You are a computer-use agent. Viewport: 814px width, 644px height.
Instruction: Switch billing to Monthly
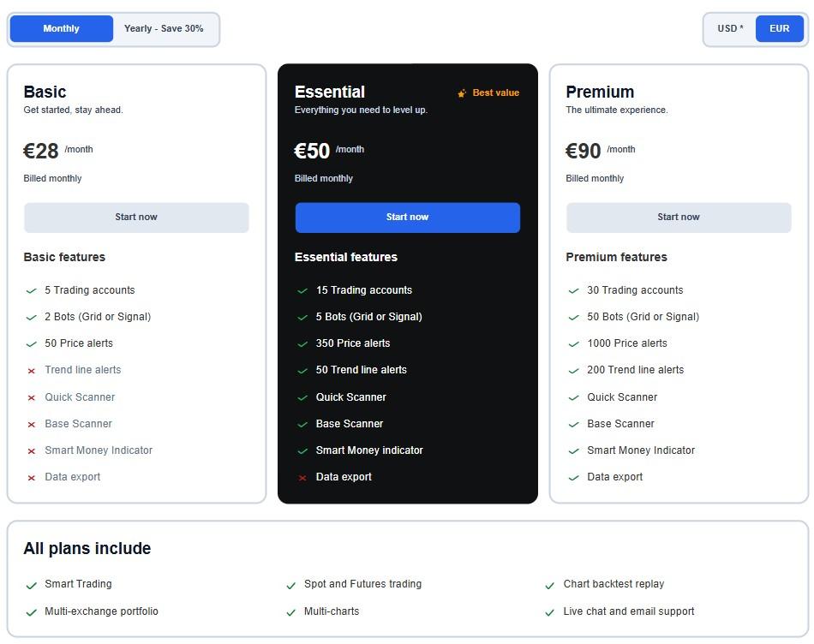62,28
